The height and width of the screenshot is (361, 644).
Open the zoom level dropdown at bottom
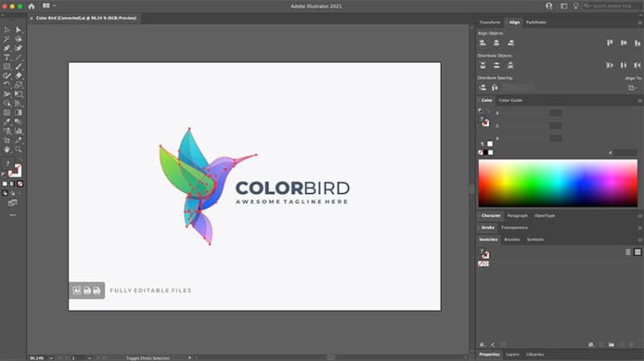(51, 358)
